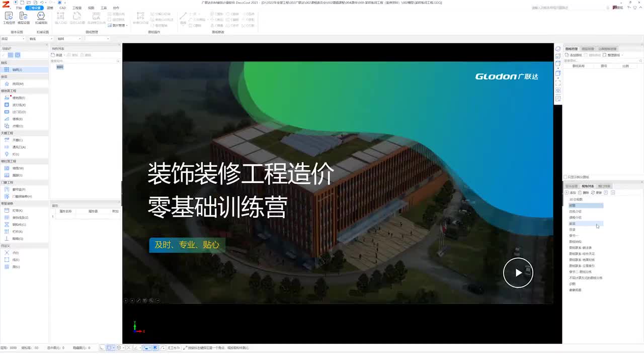Open the second category dropdown below ribbon

41,39
